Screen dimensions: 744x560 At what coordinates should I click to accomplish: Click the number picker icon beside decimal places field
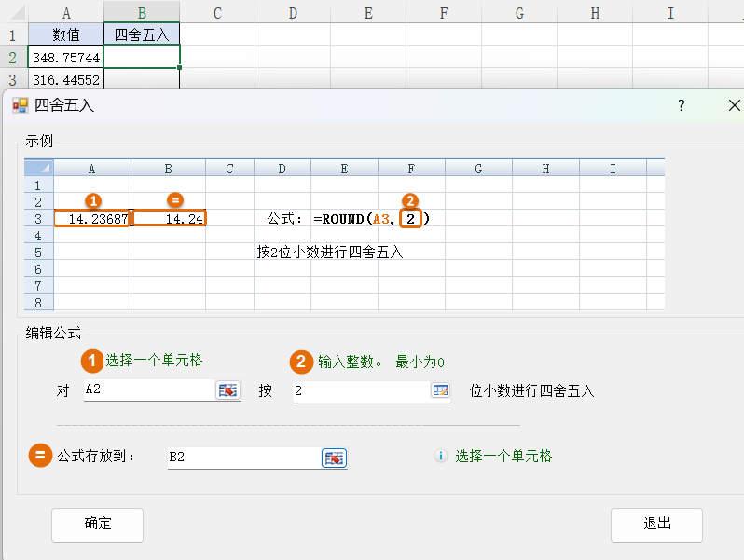click(x=440, y=390)
